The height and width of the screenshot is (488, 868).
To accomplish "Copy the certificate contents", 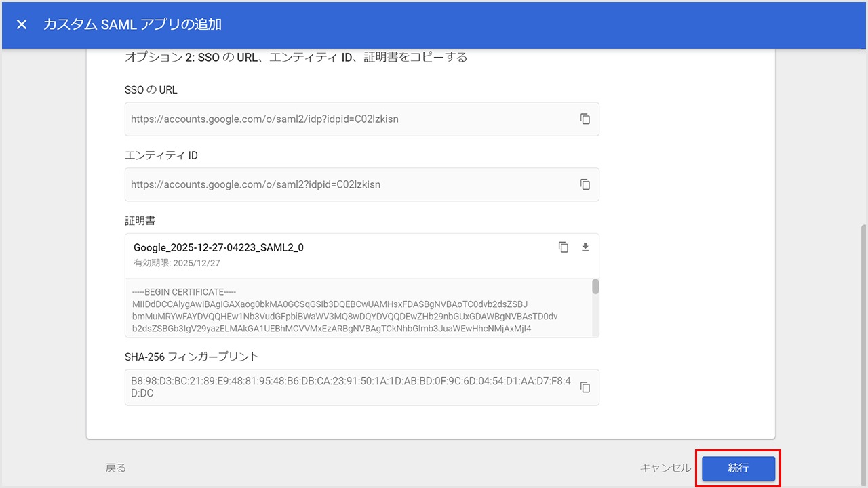I will point(563,247).
